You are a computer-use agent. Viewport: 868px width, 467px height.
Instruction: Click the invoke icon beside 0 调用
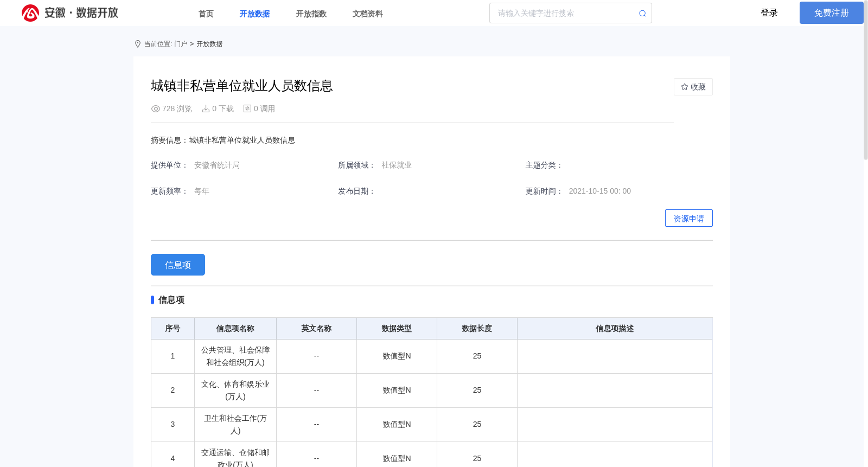click(247, 109)
